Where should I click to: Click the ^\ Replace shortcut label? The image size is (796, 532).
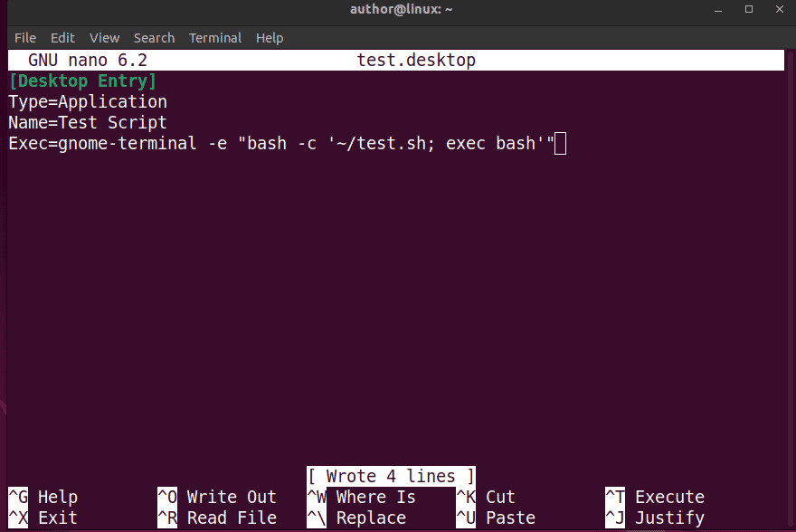pos(355,518)
